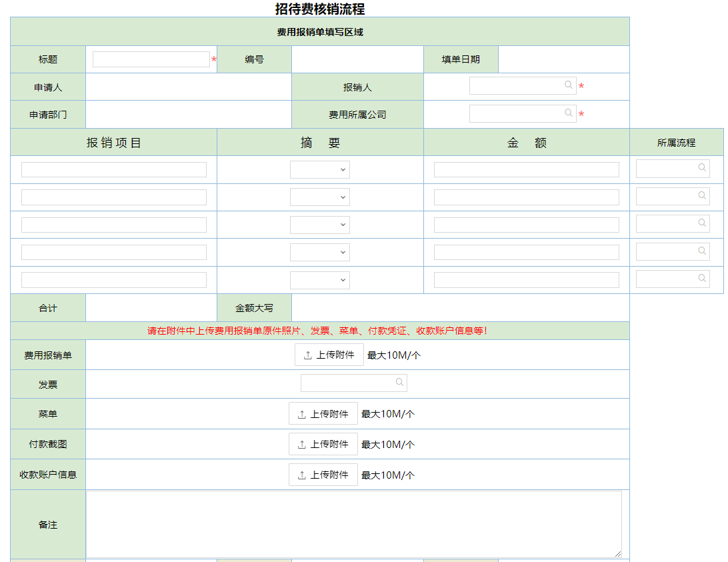Focus the 标题 input field
This screenshot has width=728, height=562.
151,59
